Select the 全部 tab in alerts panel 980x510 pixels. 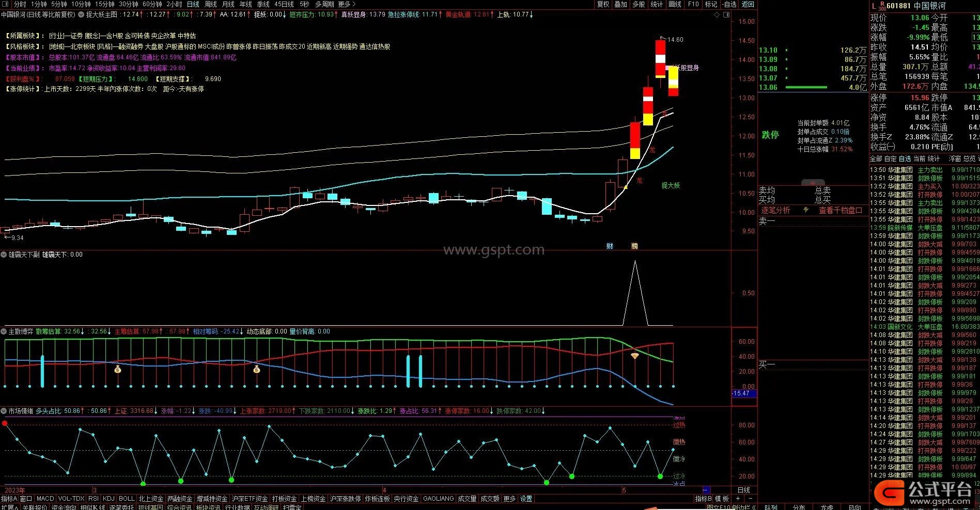point(876,158)
